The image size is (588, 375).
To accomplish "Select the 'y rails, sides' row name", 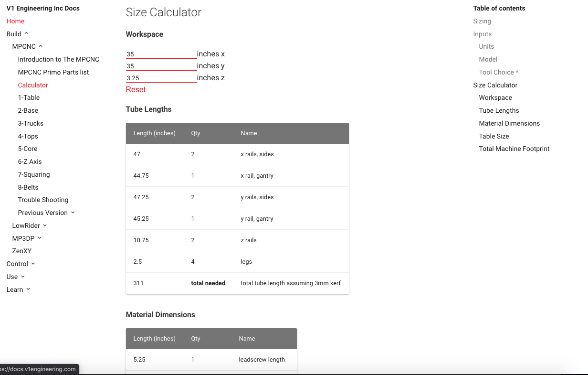I will click(x=257, y=197).
